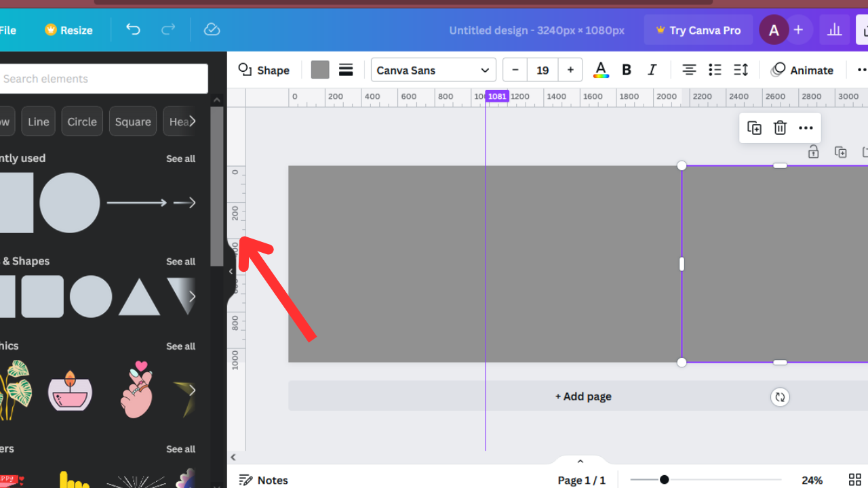Open more options in floating toolbar
The width and height of the screenshot is (868, 488).
point(806,128)
